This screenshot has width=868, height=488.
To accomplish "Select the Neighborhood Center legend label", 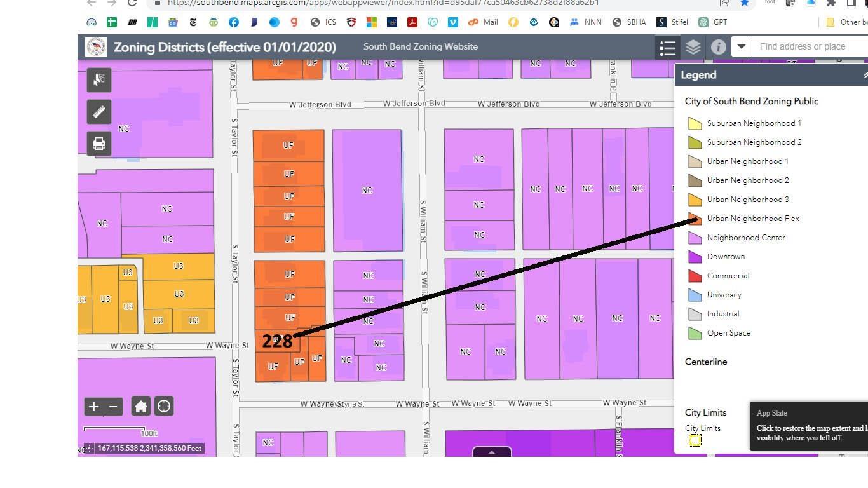I will [x=746, y=238].
